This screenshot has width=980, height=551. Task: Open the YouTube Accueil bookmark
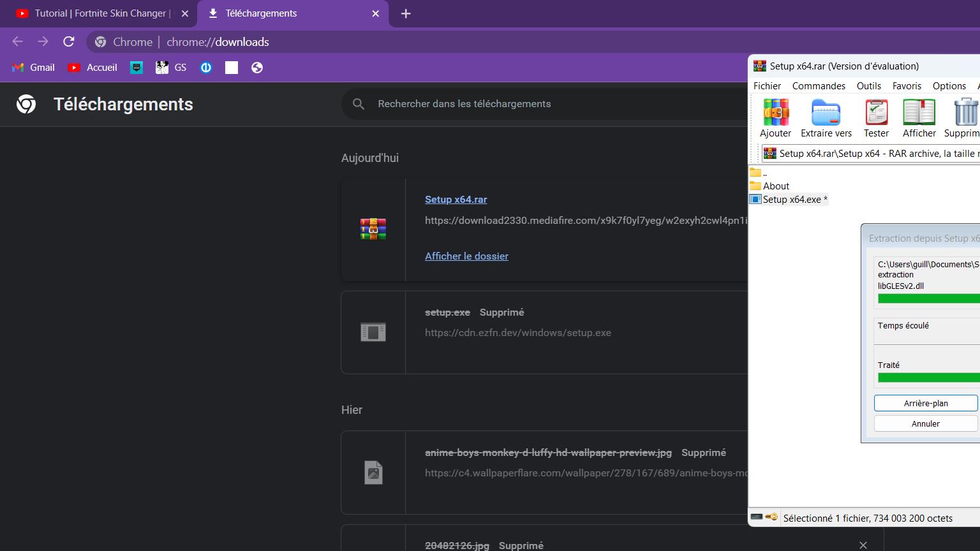click(x=93, y=68)
